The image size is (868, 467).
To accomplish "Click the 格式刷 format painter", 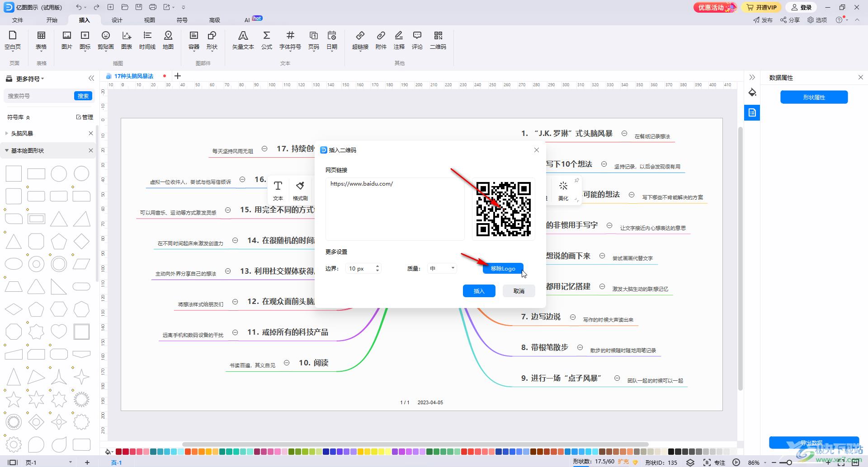I will (300, 191).
